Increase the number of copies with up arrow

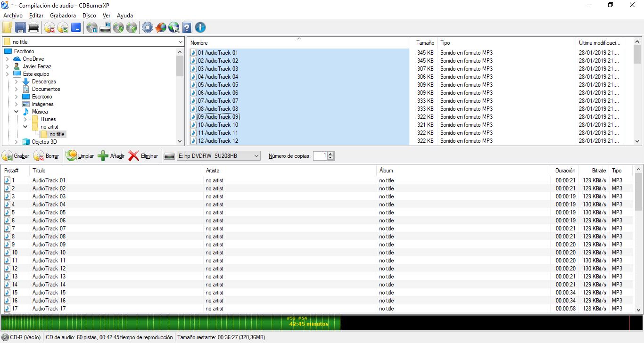(x=330, y=154)
